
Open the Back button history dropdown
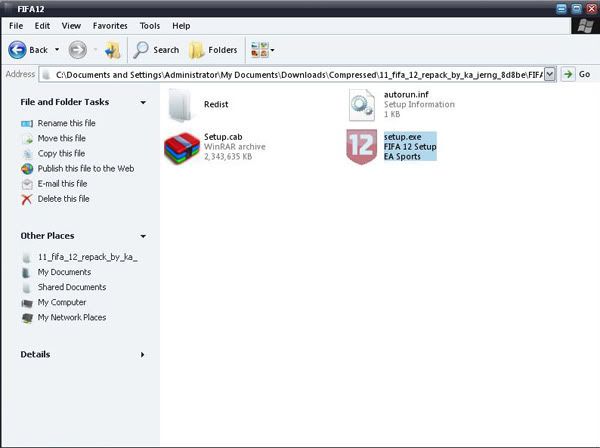pos(57,50)
